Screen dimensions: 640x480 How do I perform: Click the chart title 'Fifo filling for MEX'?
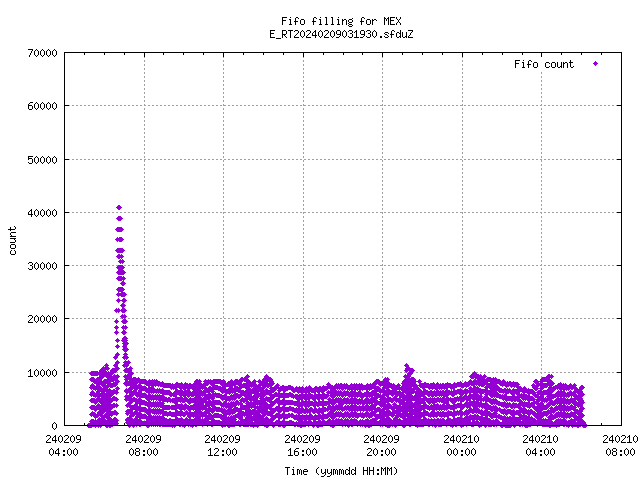[341, 21]
